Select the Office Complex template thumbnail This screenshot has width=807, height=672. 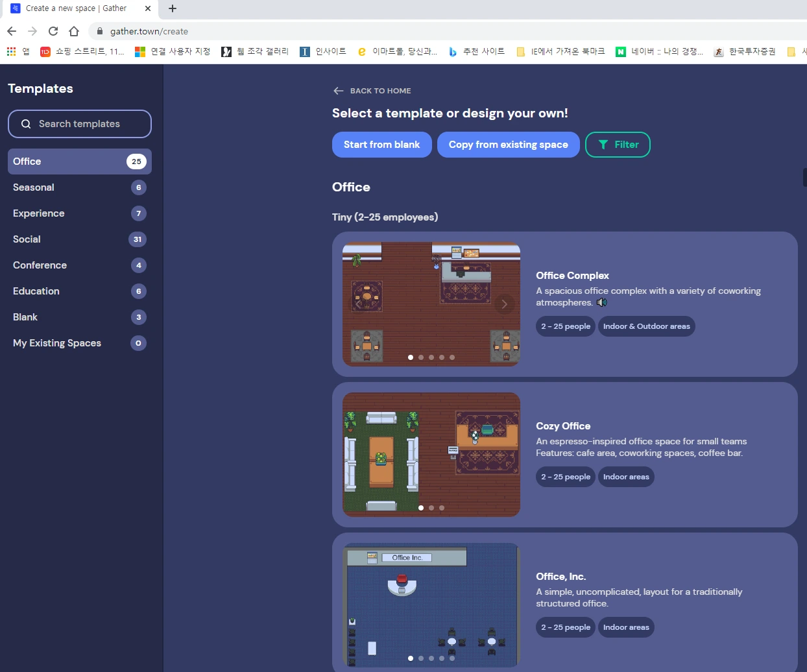pos(431,304)
